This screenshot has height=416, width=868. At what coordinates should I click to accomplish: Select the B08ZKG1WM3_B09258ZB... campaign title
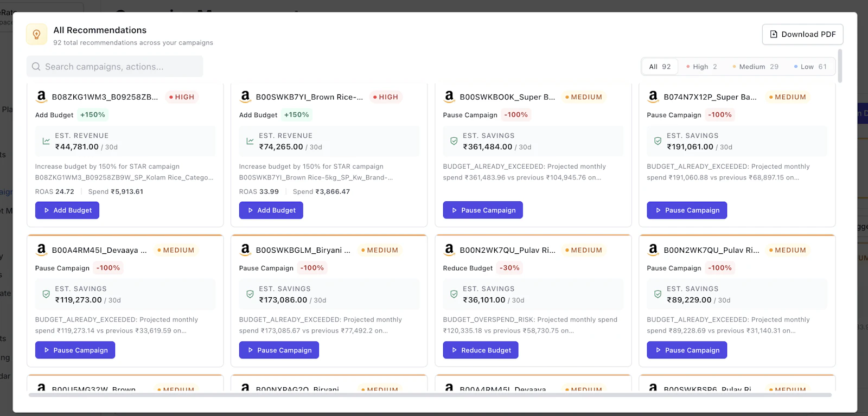105,97
